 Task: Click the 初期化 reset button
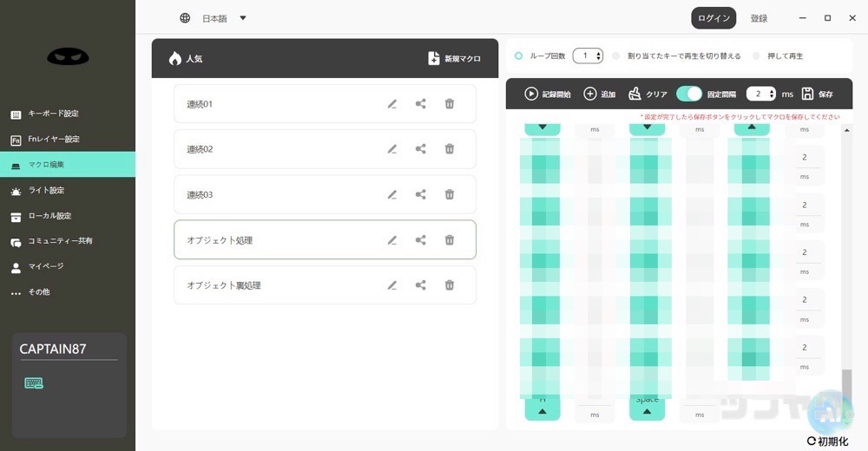828,440
